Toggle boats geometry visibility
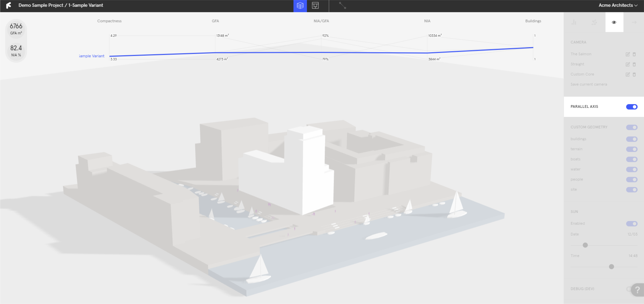Screen dimensions: 644x304 [632, 159]
